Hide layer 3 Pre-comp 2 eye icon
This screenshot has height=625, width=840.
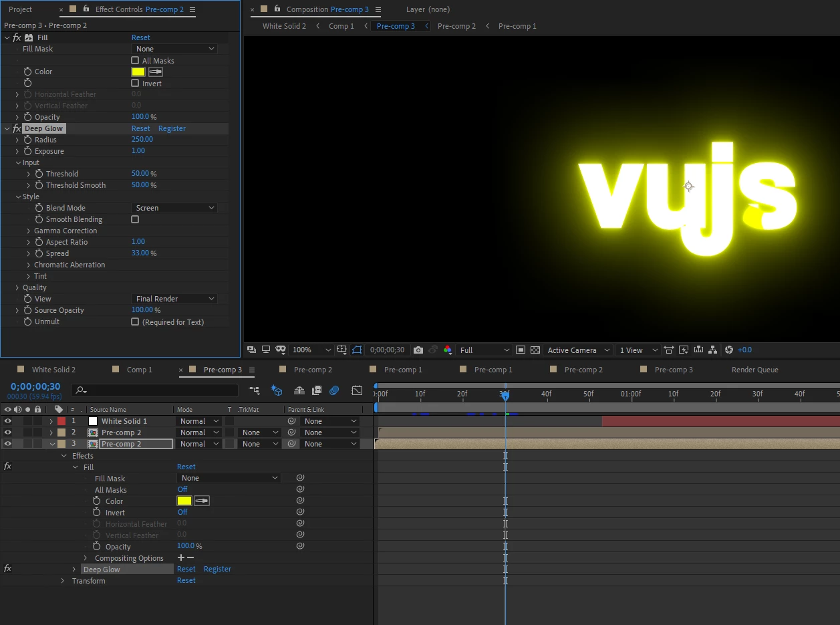tap(8, 444)
